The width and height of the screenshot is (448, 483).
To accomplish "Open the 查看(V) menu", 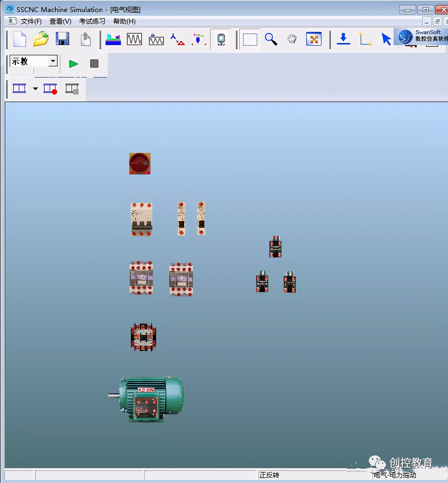I will click(x=60, y=21).
